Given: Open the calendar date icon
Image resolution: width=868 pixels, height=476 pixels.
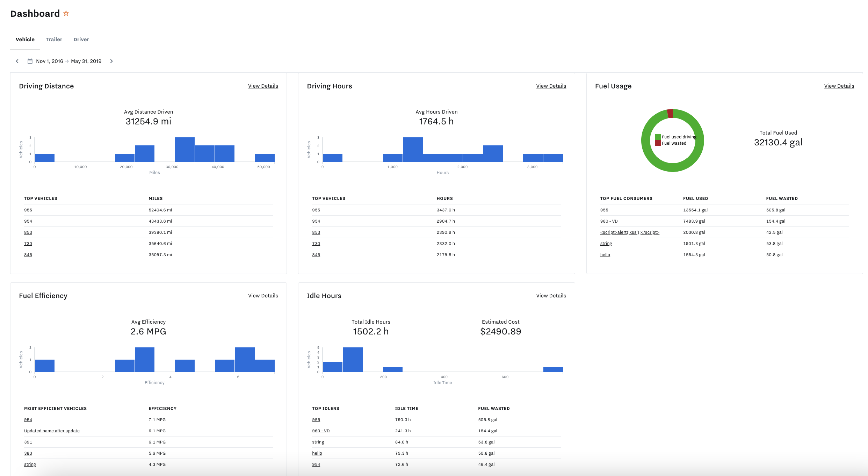Looking at the screenshot, I should pyautogui.click(x=30, y=61).
